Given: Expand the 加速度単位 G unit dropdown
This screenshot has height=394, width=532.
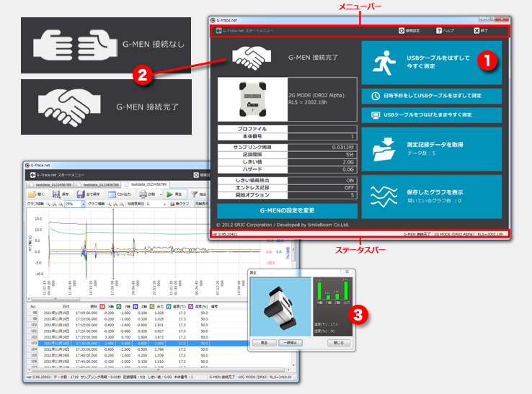Looking at the screenshot, I should (x=164, y=205).
